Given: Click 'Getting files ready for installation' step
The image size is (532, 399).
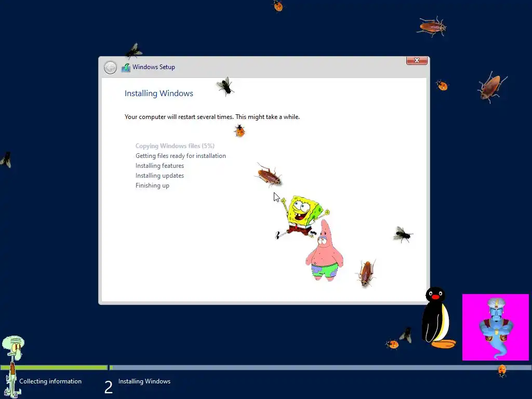Looking at the screenshot, I should (180, 156).
